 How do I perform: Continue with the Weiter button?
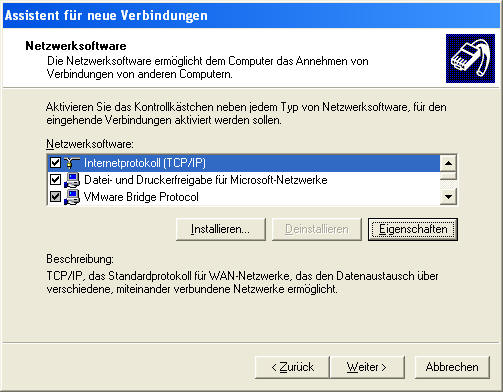(x=367, y=367)
